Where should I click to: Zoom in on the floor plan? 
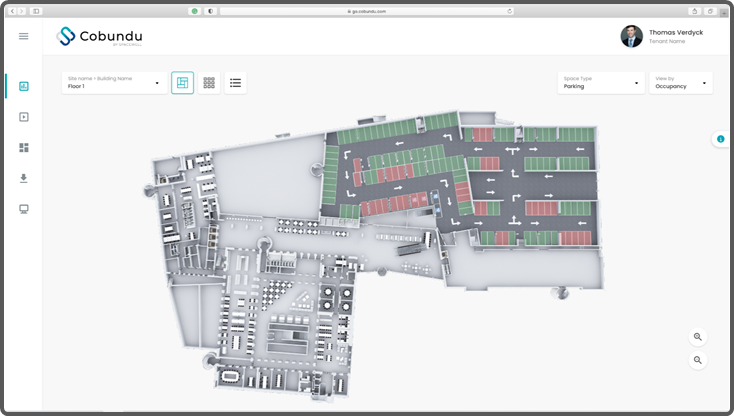pos(697,337)
